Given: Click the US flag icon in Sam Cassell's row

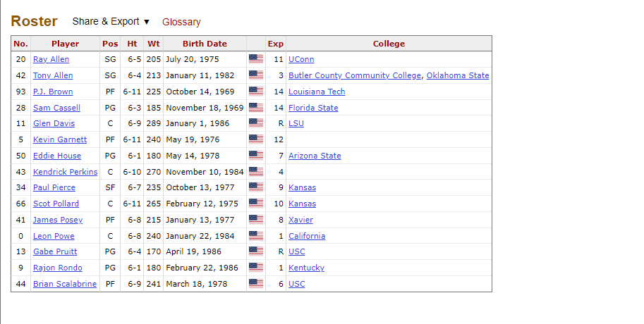Looking at the screenshot, I should coord(256,108).
